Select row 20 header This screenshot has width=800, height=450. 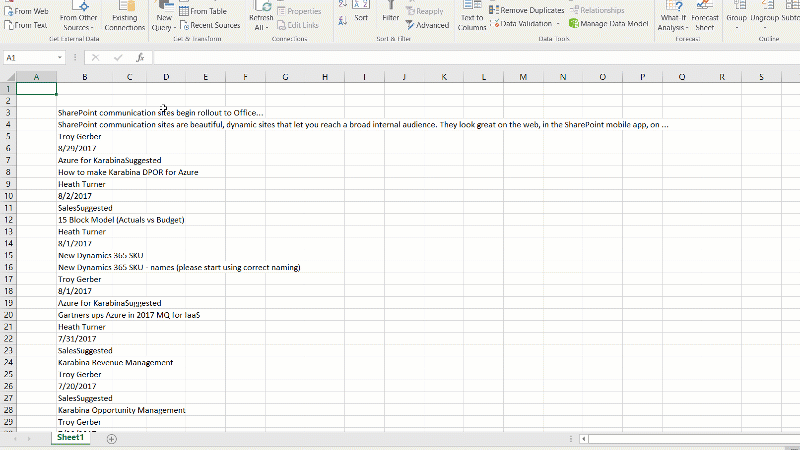click(x=8, y=315)
